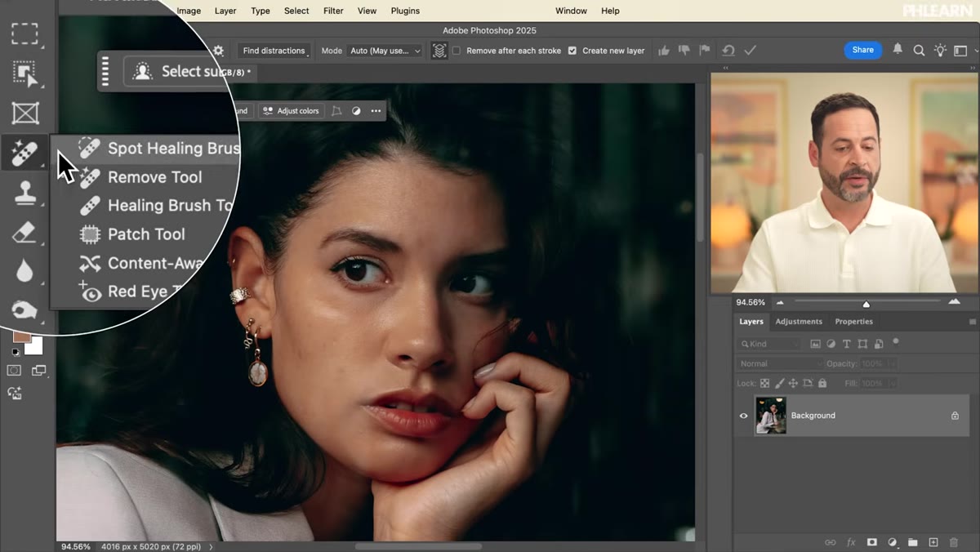Toggle type layer filter T icon
Screen dimensions: 980x552
846,344
